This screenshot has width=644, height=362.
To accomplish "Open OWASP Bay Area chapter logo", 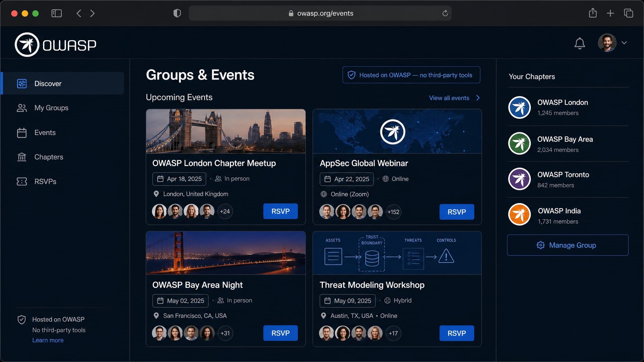I will click(x=519, y=143).
